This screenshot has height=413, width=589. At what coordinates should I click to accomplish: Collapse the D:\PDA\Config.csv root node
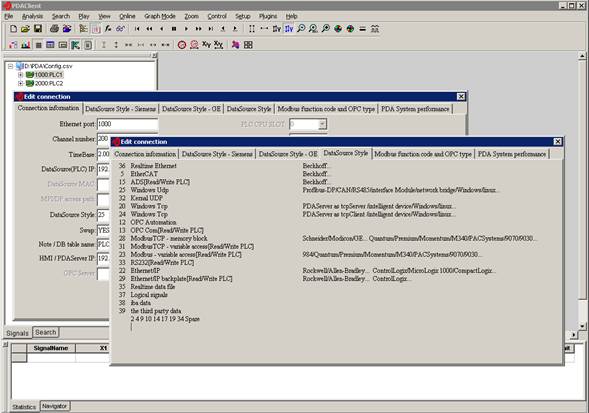(11, 66)
